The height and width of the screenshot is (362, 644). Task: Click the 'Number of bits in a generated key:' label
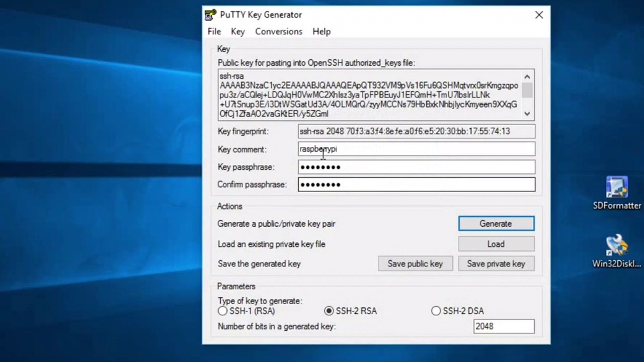pyautogui.click(x=276, y=326)
